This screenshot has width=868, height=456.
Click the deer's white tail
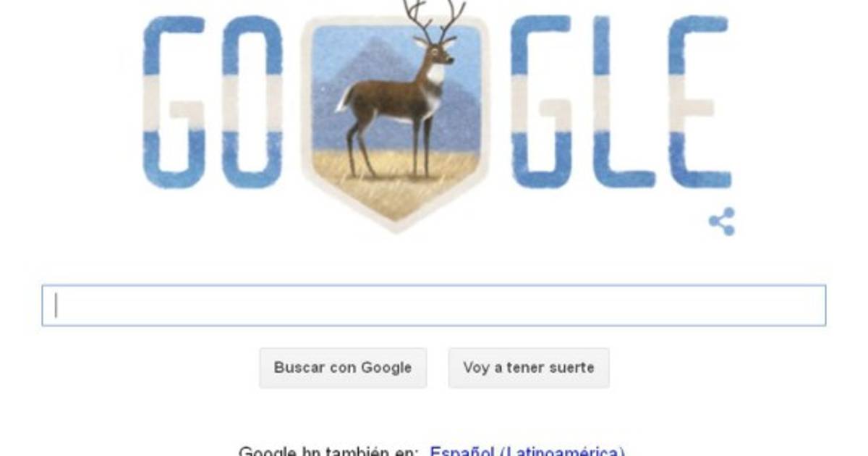point(344,98)
